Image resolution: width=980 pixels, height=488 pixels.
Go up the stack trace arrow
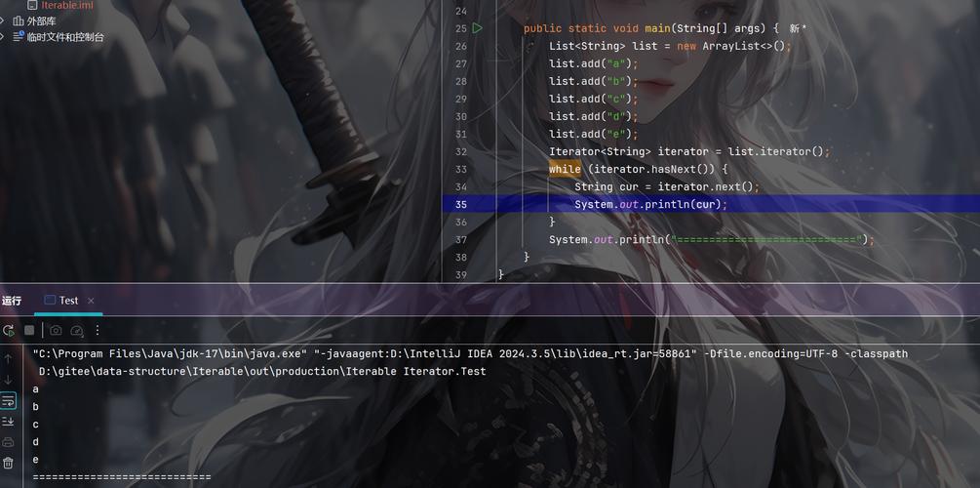[x=8, y=358]
